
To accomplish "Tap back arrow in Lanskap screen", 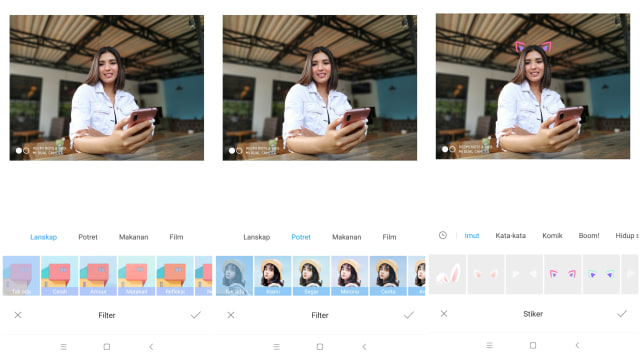I will tap(151, 347).
